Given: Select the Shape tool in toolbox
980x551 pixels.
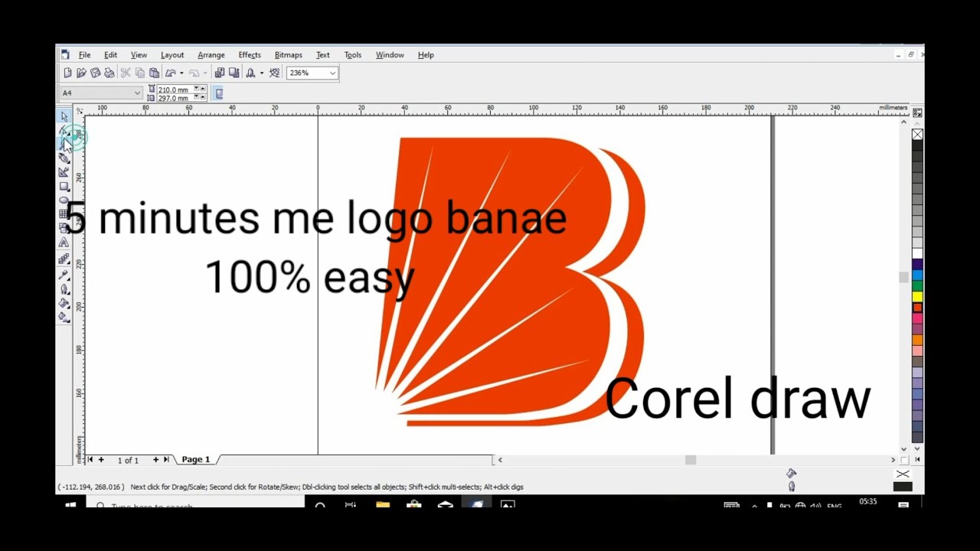Looking at the screenshot, I should pos(64,130).
